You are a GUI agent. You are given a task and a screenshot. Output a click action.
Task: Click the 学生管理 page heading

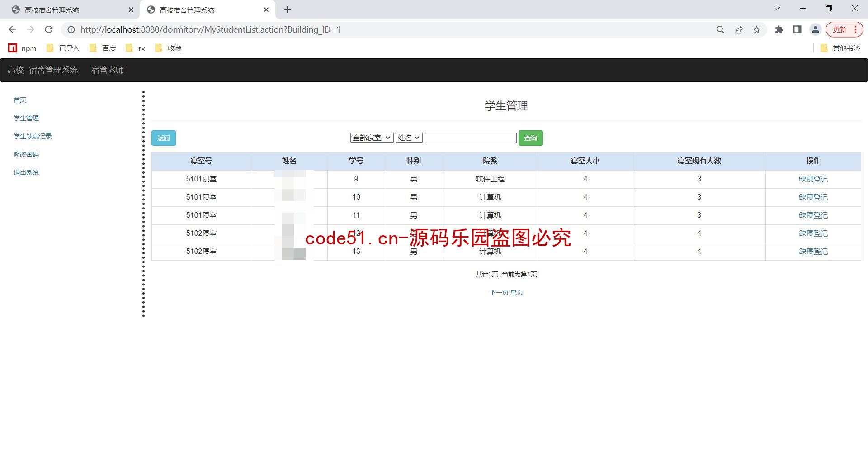(506, 106)
